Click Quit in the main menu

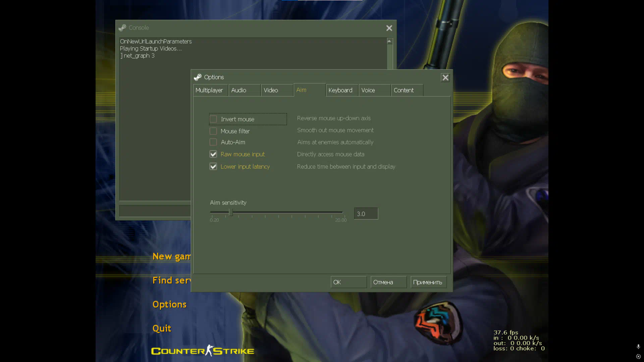[x=162, y=328]
